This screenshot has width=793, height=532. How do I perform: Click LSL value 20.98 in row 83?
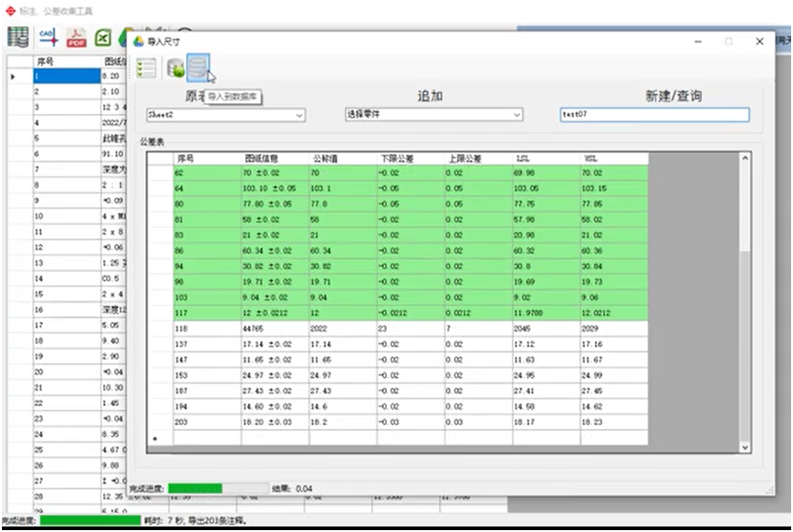click(x=547, y=235)
